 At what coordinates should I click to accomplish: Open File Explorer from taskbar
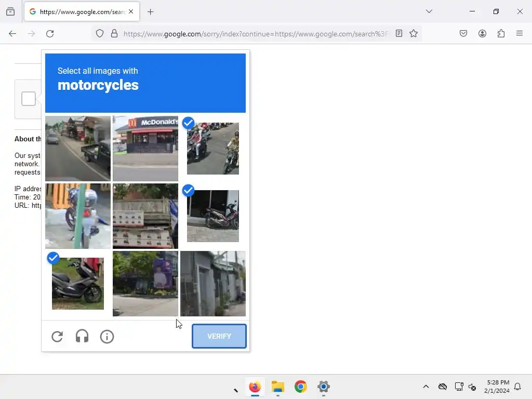pos(277,387)
